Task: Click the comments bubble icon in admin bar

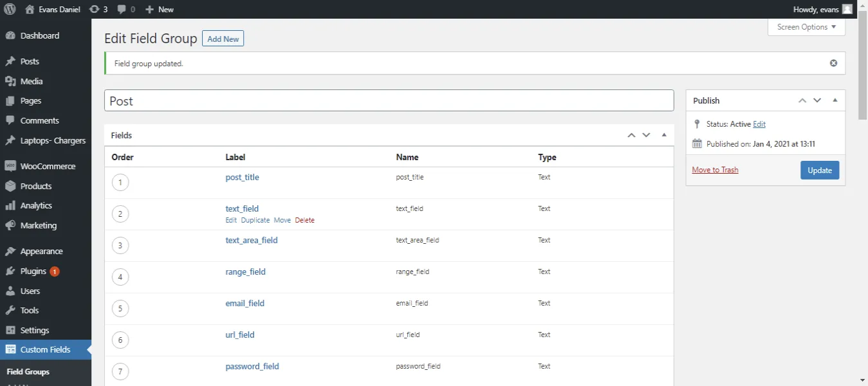Action: pos(122,9)
